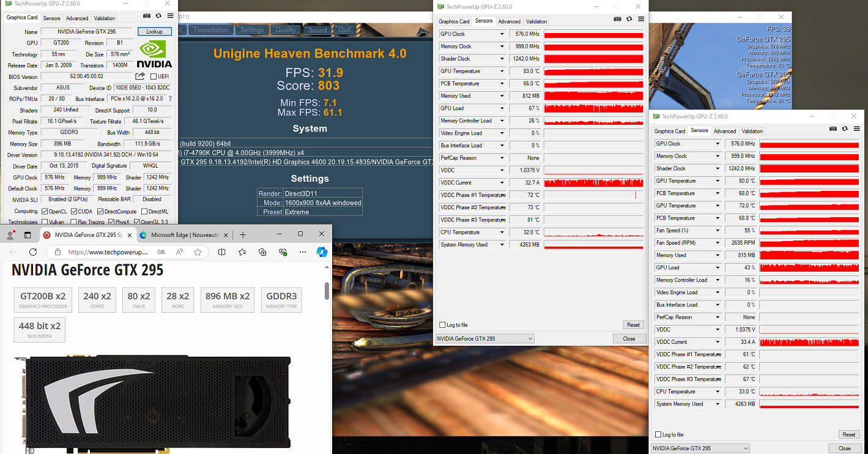Switch to Microsoft Edge Nouveautés browser tab
Image resolution: width=868 pixels, height=454 pixels.
184,235
